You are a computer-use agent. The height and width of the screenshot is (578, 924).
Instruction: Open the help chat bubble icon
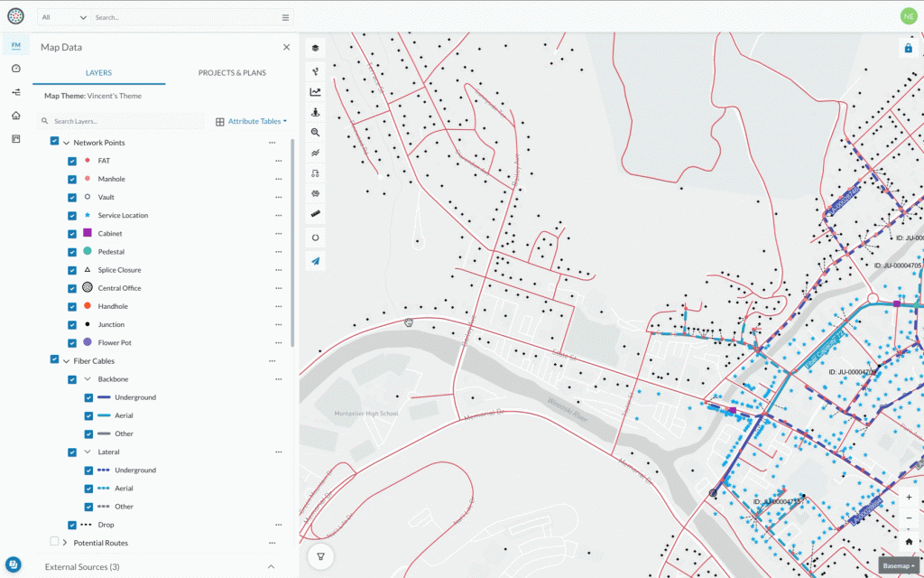click(13, 564)
